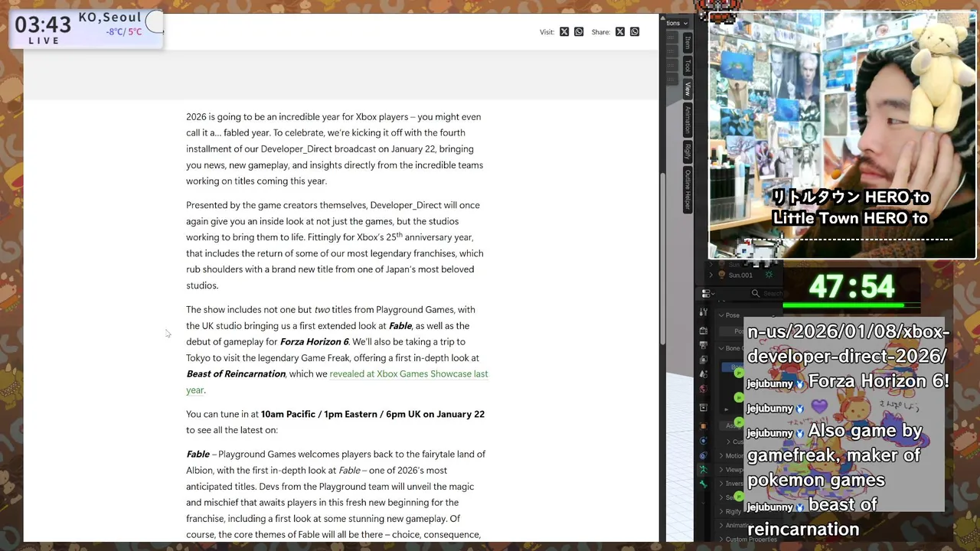The width and height of the screenshot is (980, 551).
Task: Expand the Rigify panel in properties
Action: 720,510
